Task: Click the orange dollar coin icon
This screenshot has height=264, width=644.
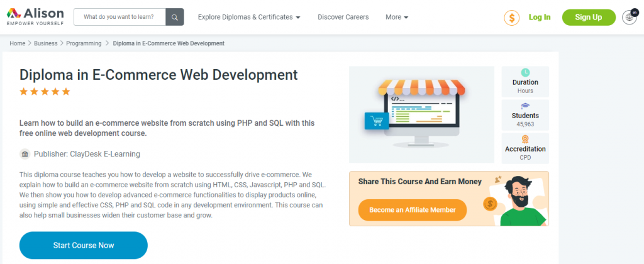Action: point(512,17)
